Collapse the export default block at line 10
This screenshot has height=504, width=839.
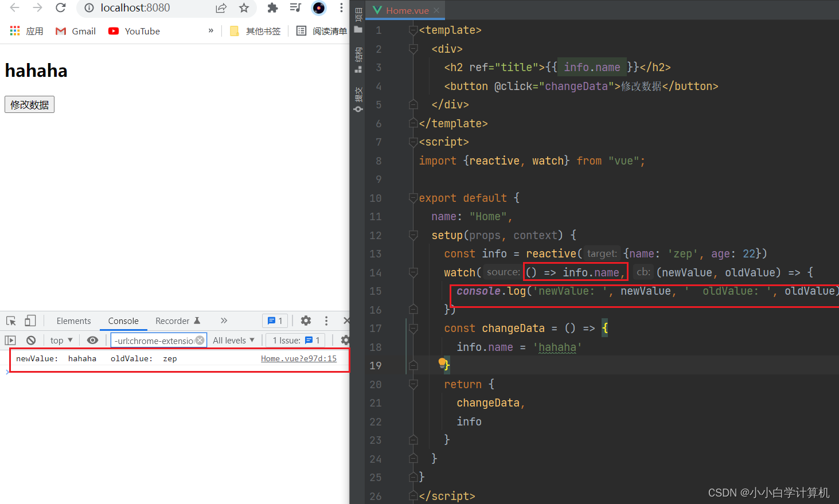tap(413, 198)
